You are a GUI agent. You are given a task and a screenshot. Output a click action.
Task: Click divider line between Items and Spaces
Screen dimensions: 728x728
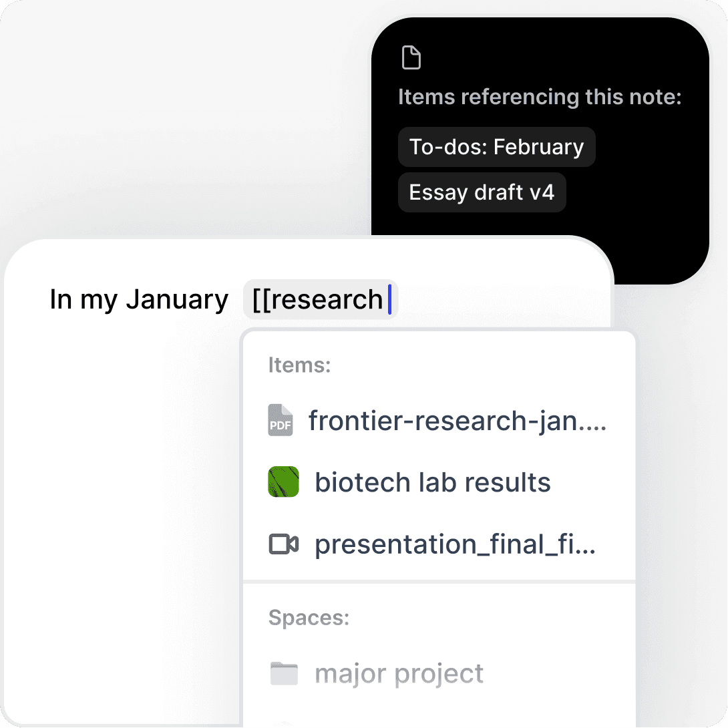pos(439,582)
